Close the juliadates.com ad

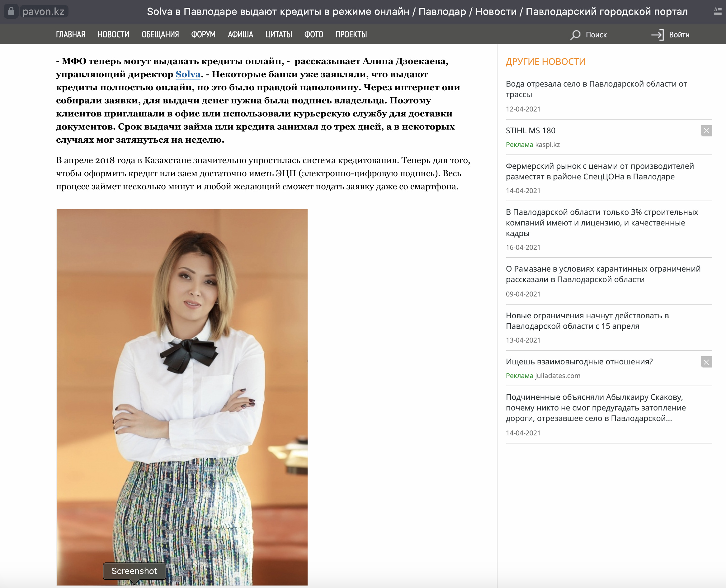706,362
